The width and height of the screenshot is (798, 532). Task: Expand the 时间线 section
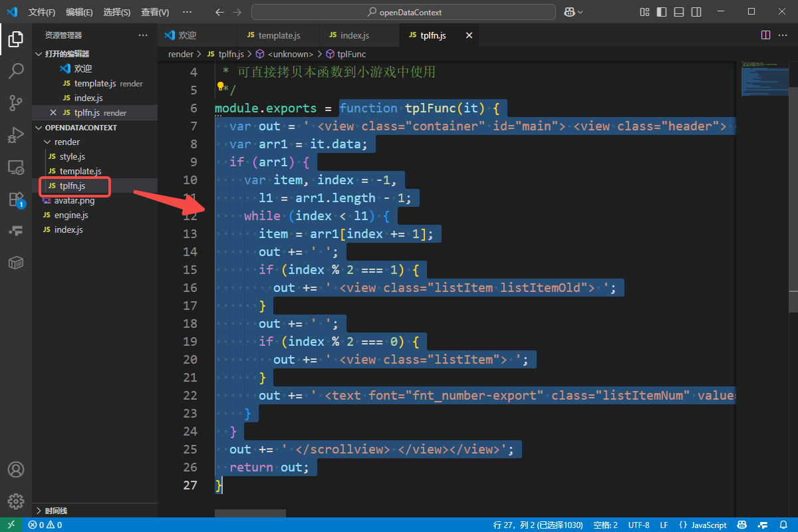point(56,511)
